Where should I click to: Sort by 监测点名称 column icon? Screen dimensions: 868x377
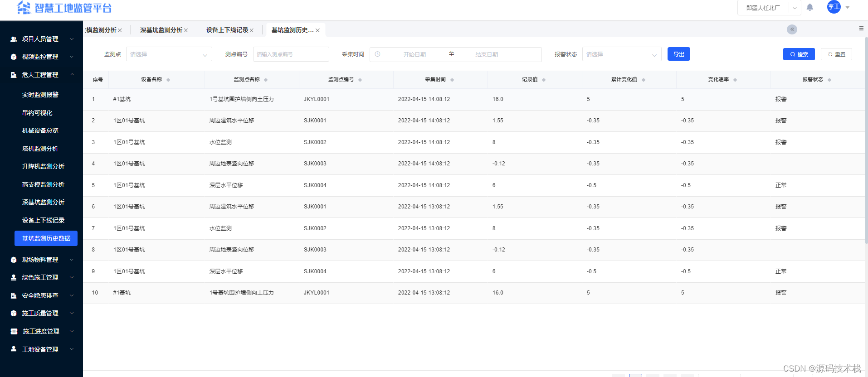[x=266, y=80]
